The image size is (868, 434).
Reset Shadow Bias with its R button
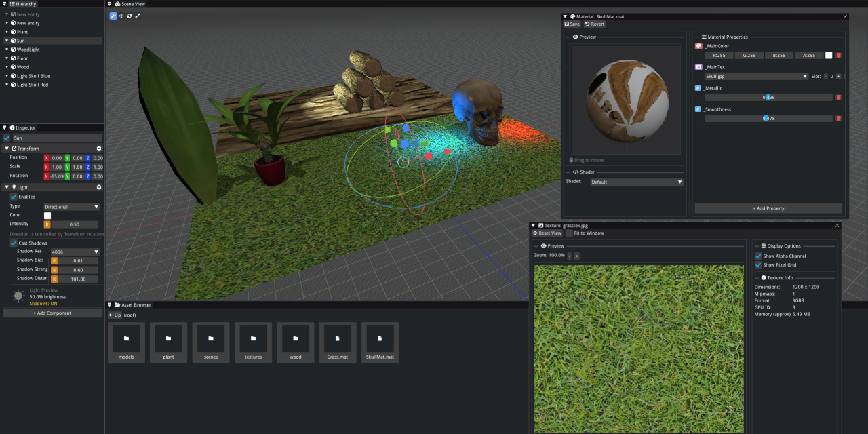coord(54,261)
